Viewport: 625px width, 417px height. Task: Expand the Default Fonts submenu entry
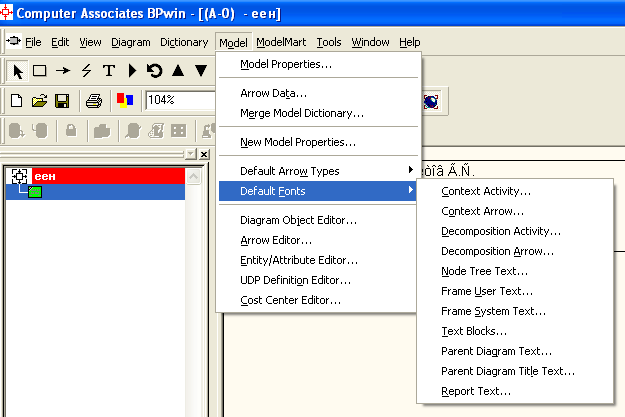click(318, 191)
